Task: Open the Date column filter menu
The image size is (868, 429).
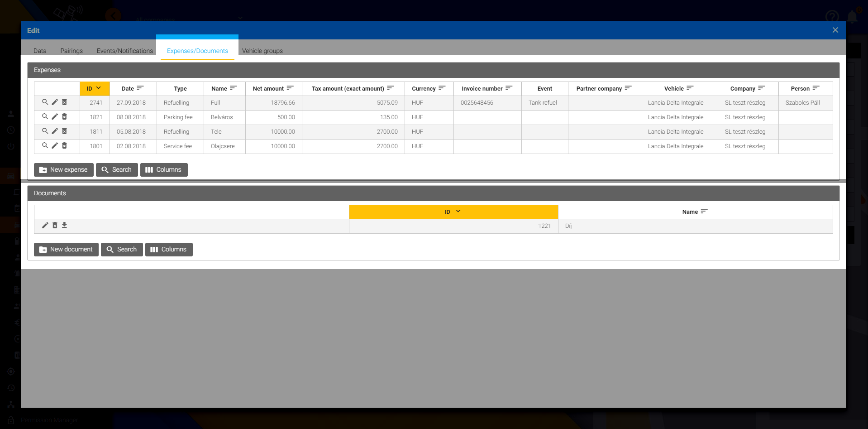Action: 140,88
